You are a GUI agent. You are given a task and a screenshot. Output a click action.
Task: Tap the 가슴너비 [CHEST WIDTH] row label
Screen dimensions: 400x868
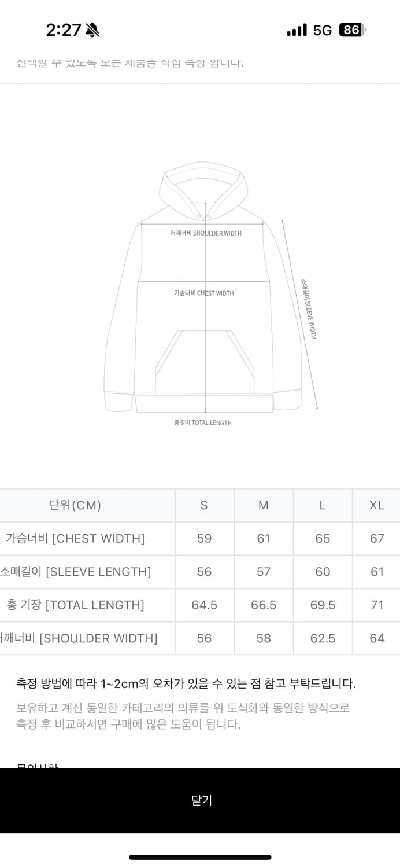click(75, 538)
